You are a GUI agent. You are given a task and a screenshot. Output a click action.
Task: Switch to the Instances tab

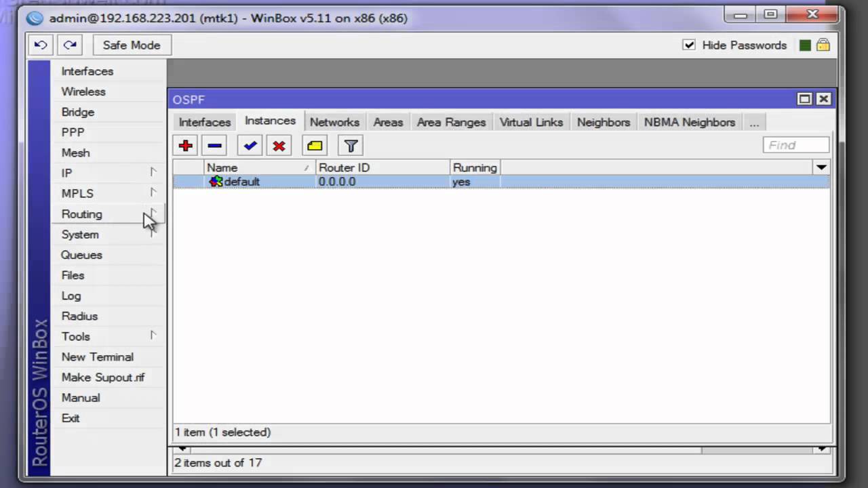pos(270,121)
